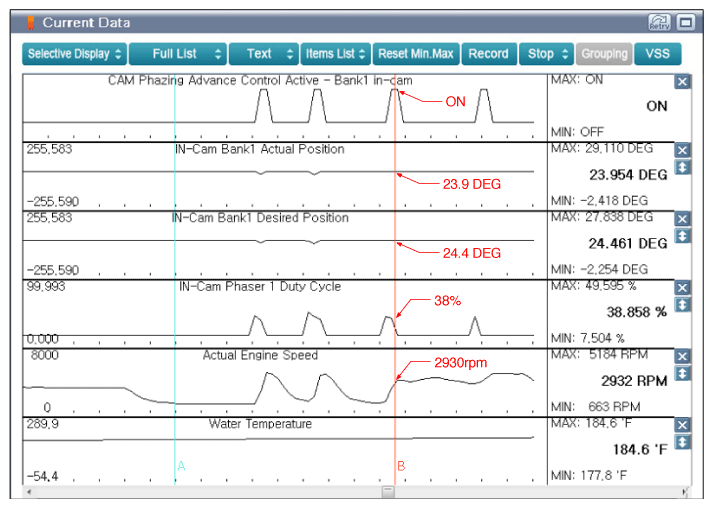Start recording with the Record button

click(x=489, y=54)
